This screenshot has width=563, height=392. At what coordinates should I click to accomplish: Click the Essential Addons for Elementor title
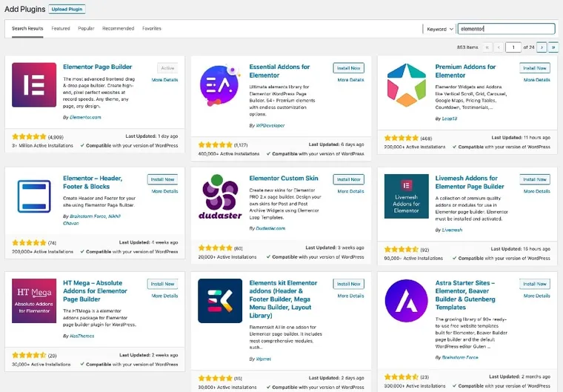pyautogui.click(x=279, y=71)
